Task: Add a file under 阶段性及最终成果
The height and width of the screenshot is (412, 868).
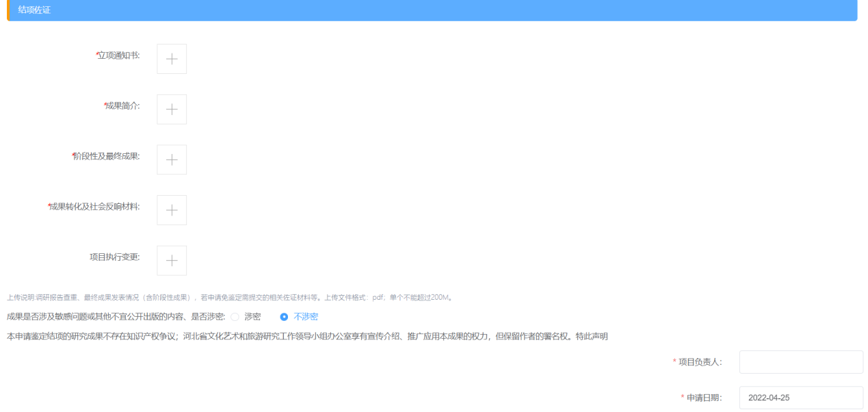Action: (x=172, y=159)
